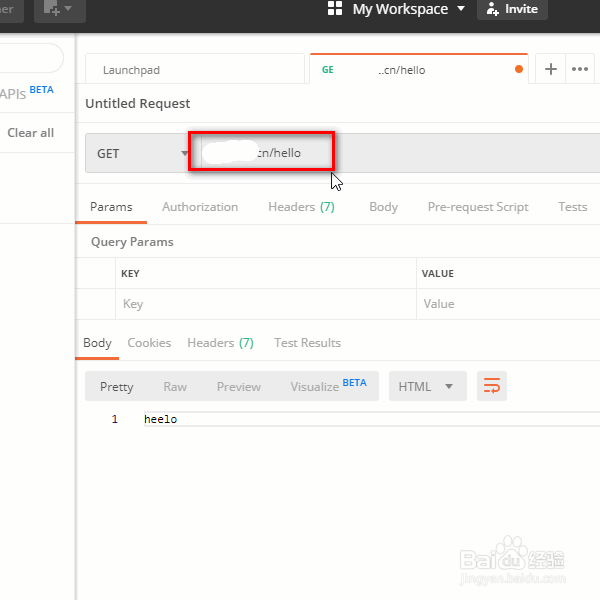Toggle line wrap icon
The height and width of the screenshot is (600, 600).
point(492,386)
